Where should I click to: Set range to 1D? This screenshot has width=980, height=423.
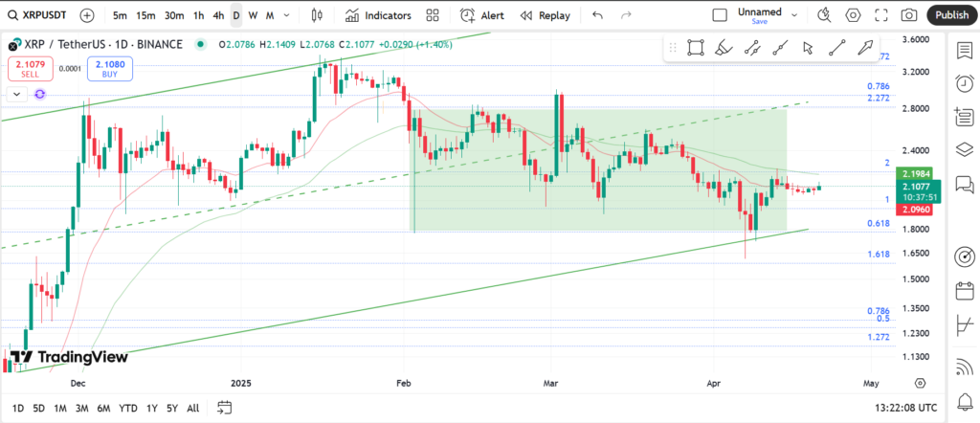point(18,408)
